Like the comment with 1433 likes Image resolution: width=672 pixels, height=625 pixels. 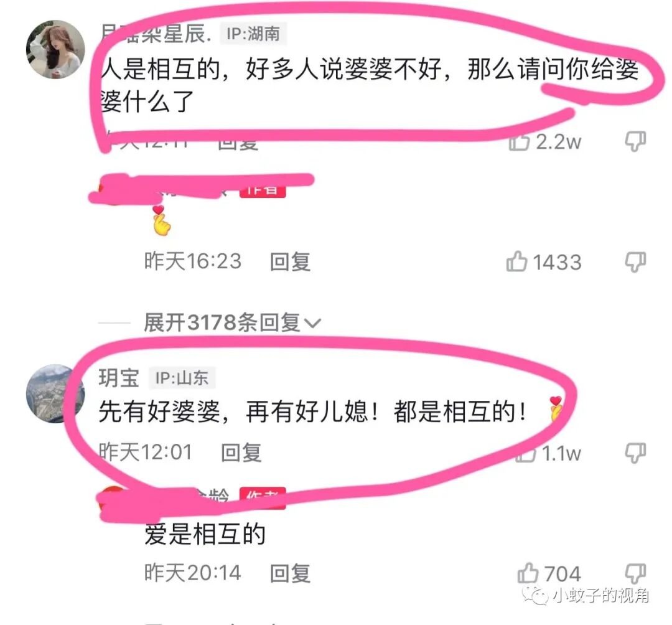coord(516,261)
